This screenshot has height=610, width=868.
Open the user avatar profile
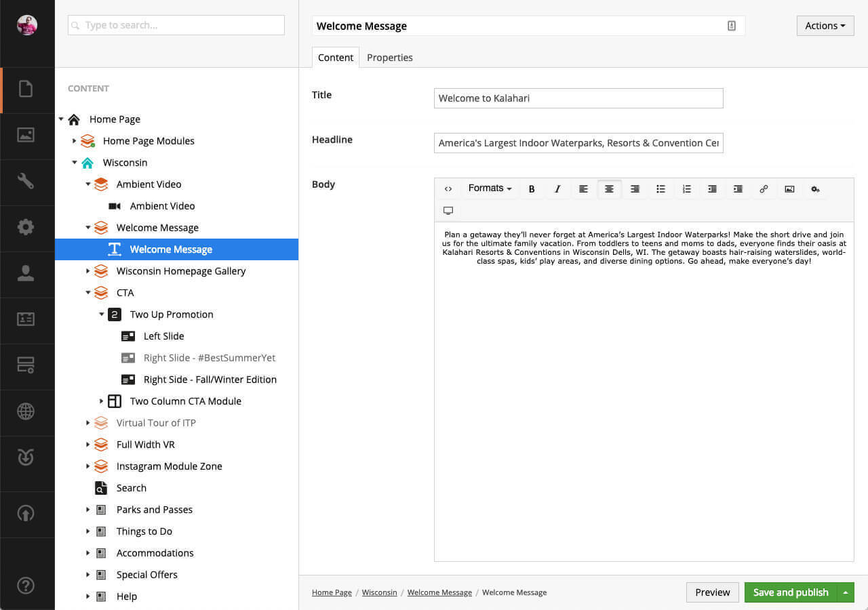pyautogui.click(x=27, y=25)
